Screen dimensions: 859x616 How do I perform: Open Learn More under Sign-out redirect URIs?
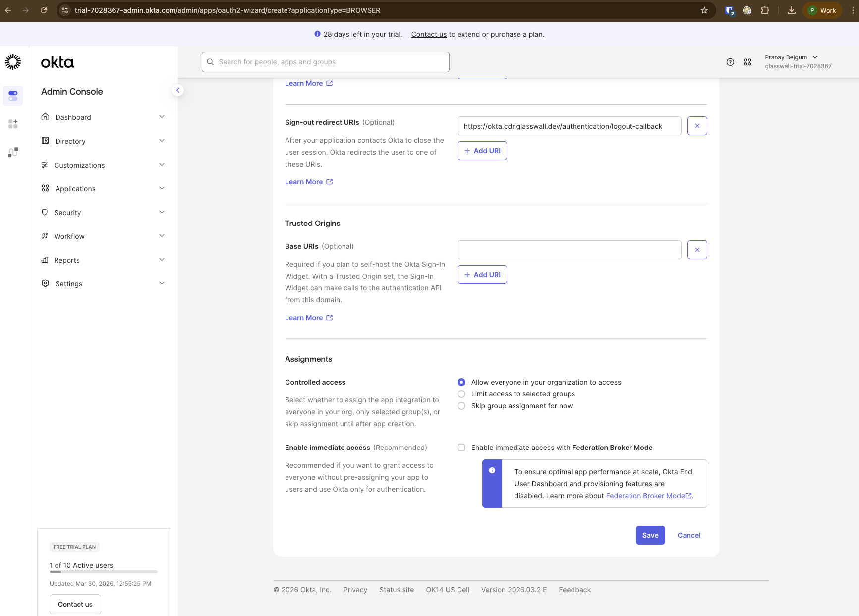coord(309,182)
